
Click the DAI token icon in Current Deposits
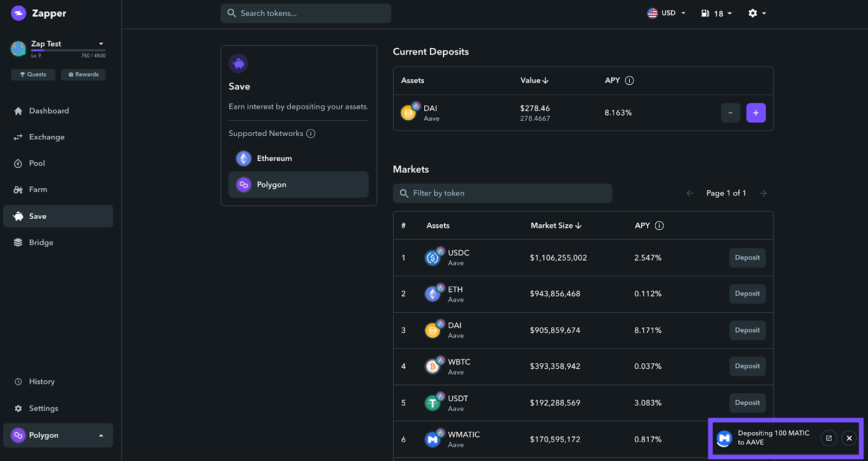(x=410, y=112)
